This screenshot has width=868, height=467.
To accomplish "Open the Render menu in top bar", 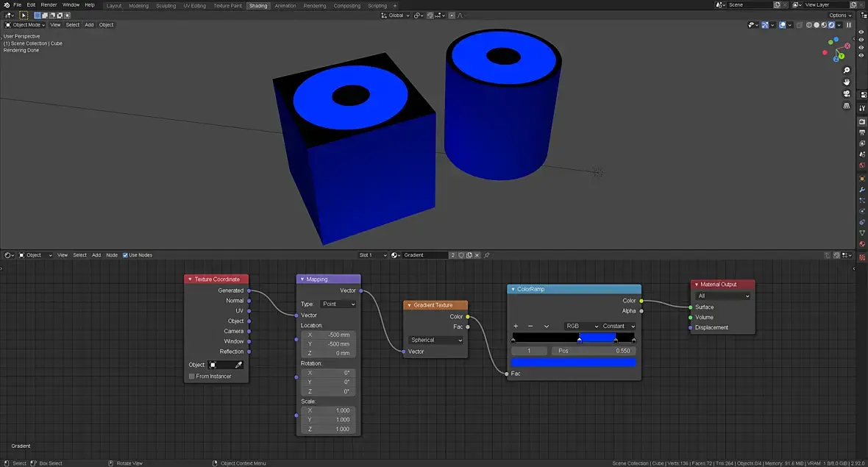I will 49,5.
